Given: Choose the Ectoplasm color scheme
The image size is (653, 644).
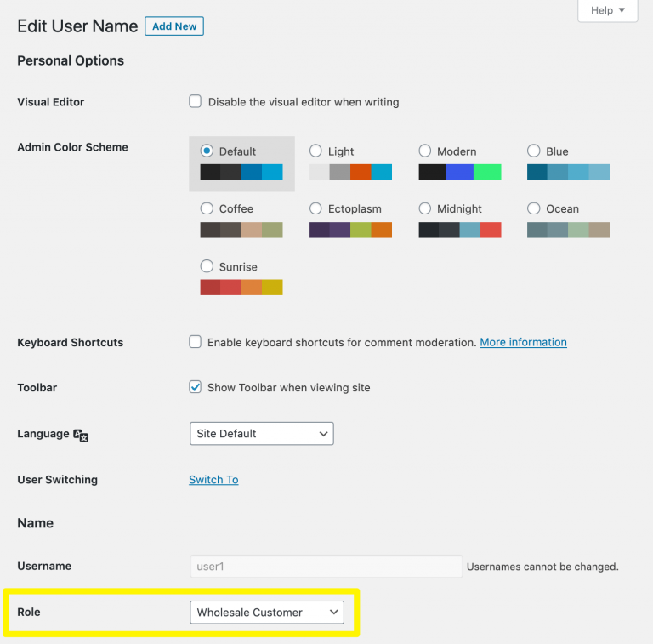Looking at the screenshot, I should [315, 208].
